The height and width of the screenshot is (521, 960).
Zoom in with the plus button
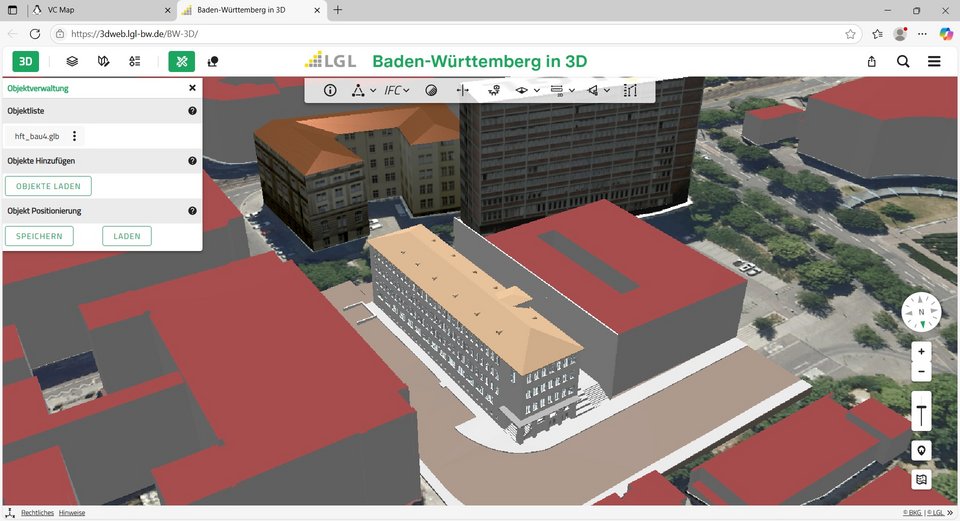pyautogui.click(x=921, y=352)
